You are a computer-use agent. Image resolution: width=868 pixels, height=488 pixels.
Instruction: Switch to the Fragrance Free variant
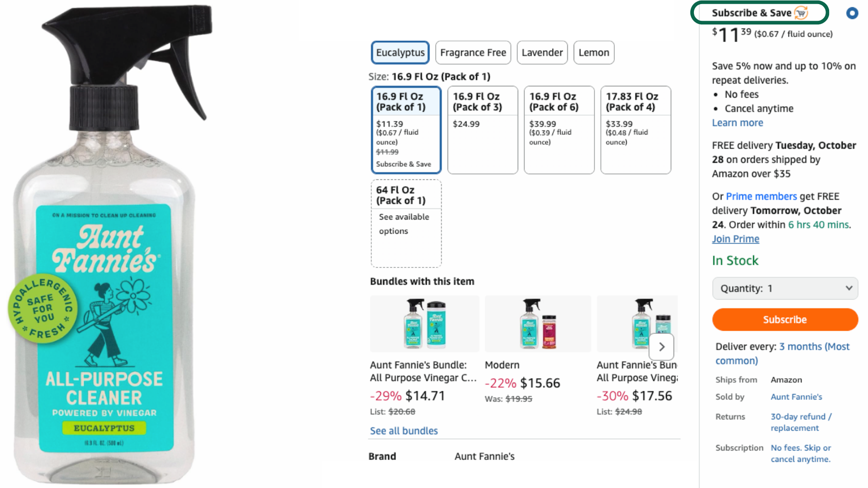pyautogui.click(x=473, y=52)
